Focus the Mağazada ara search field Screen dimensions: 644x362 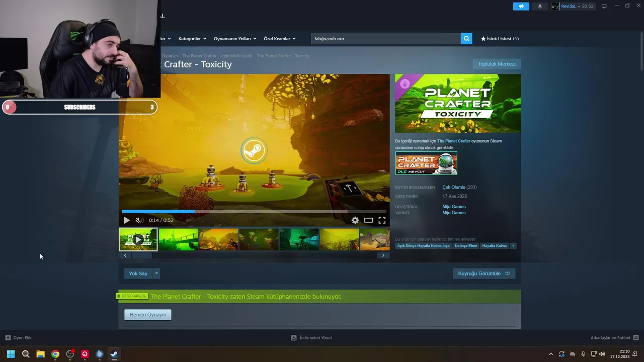pos(386,39)
